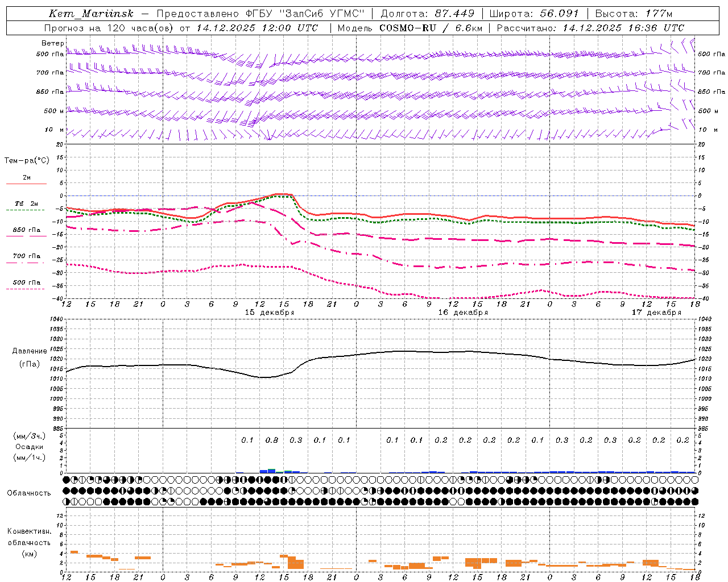Screen dimensions: 728x582
Task: Click the 'Td 2м' legend label
Action: click(26, 203)
